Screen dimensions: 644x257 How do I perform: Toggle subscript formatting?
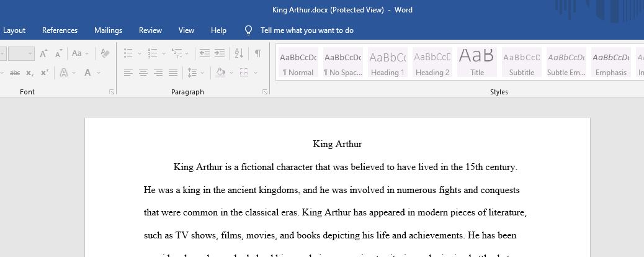(30, 73)
